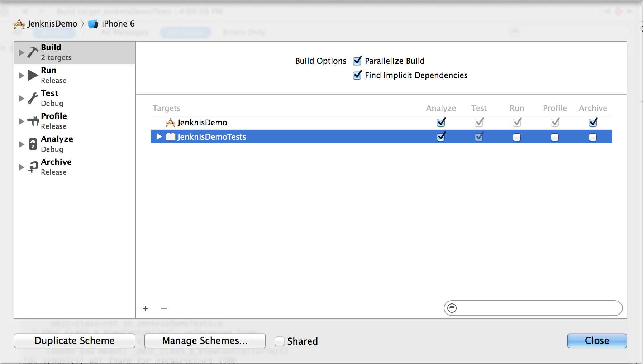643x364 pixels.
Task: Toggle Parallelize Build checkbox
Action: coord(357,61)
